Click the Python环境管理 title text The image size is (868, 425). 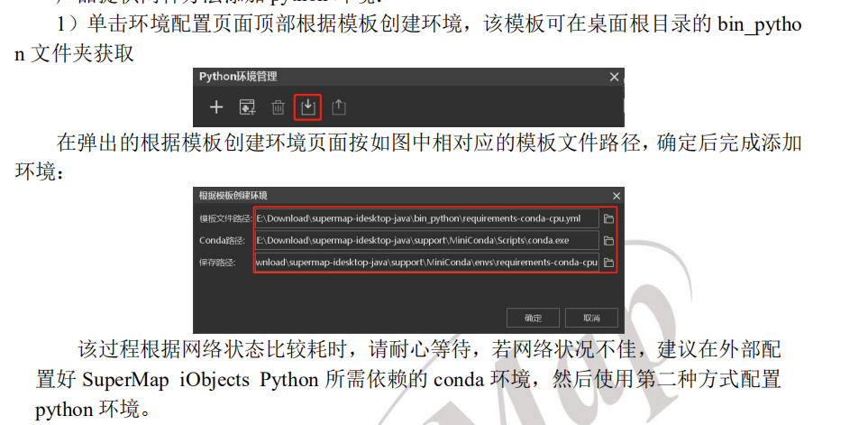238,77
